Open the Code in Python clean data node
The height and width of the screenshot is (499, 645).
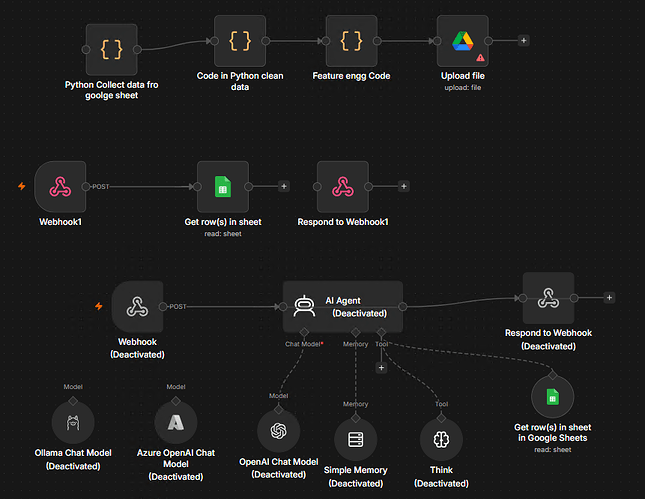coord(240,41)
